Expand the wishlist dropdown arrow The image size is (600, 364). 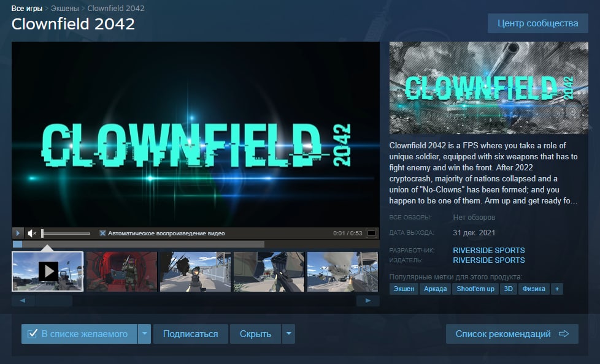pos(144,334)
